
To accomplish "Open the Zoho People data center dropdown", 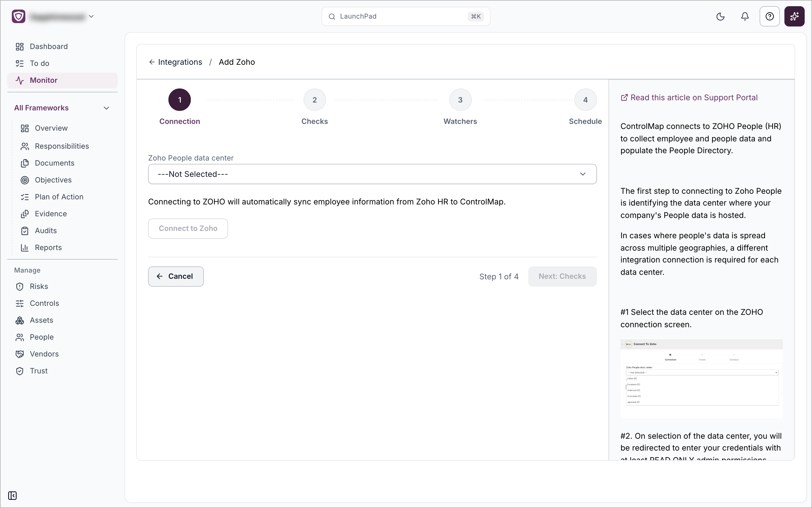I will pyautogui.click(x=372, y=174).
